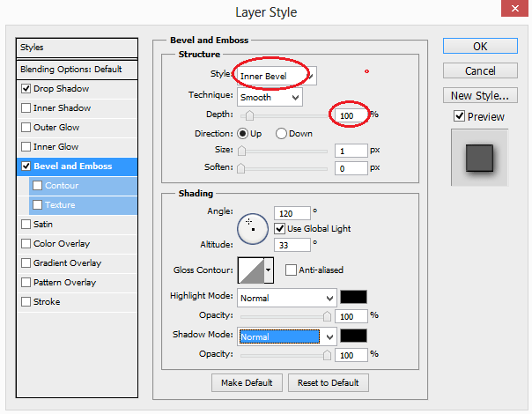Screen dimensions: 532x414
Task: Click the Shadow Opacity slider handle
Action: click(x=327, y=355)
